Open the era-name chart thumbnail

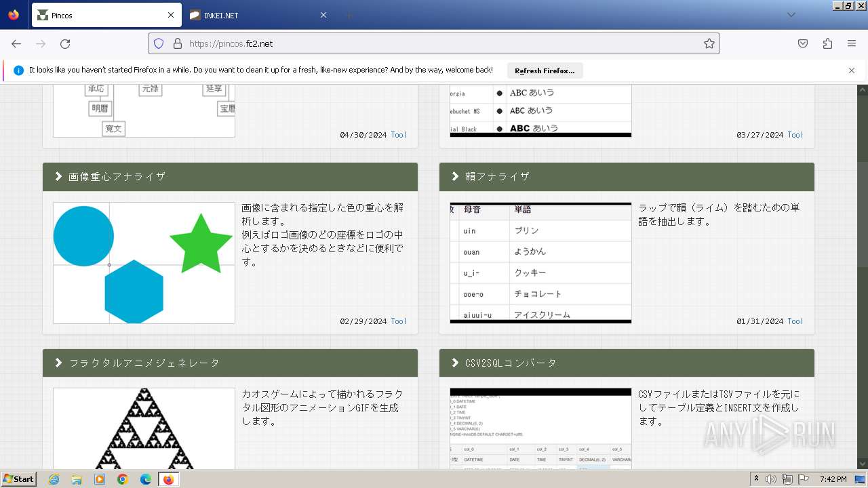coord(144,110)
